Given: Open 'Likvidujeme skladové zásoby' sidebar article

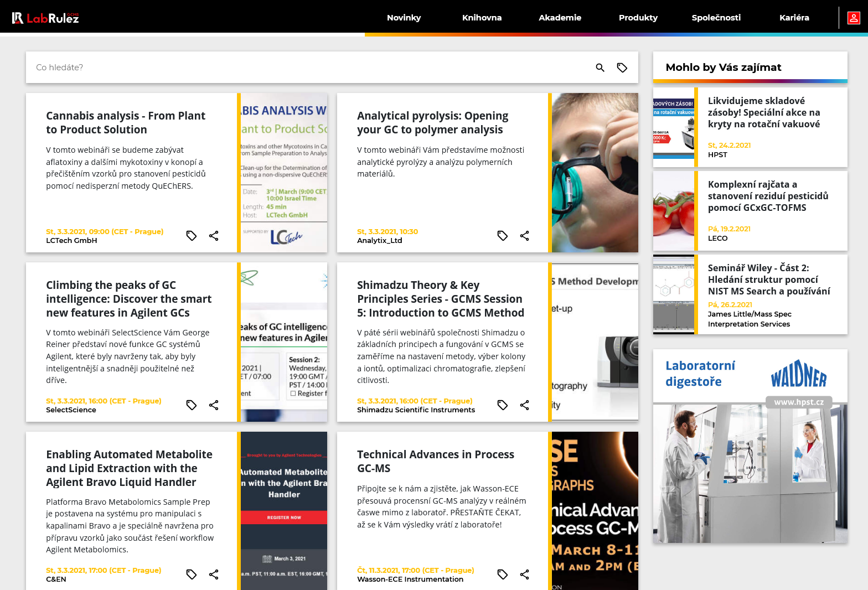Looking at the screenshot, I should tap(764, 112).
